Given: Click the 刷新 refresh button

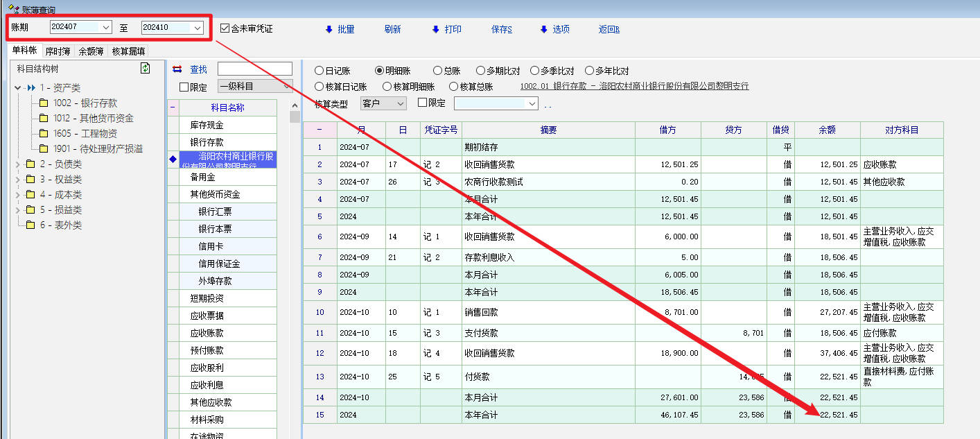Looking at the screenshot, I should click(392, 29).
